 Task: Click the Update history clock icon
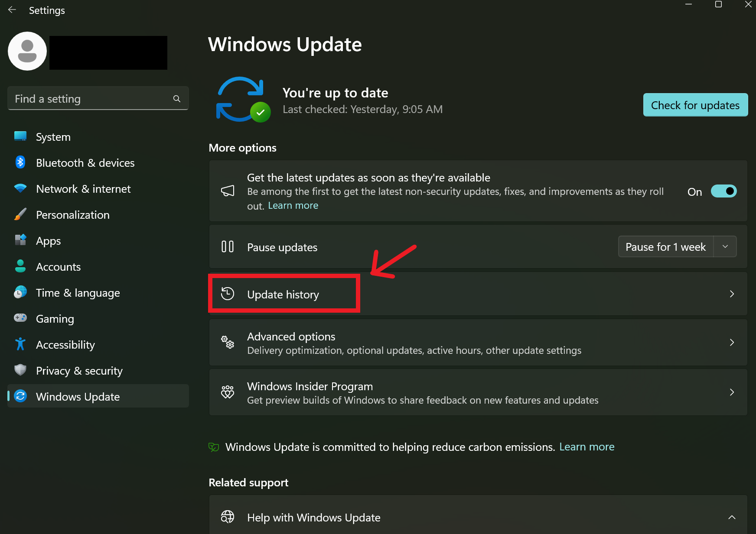[228, 294]
